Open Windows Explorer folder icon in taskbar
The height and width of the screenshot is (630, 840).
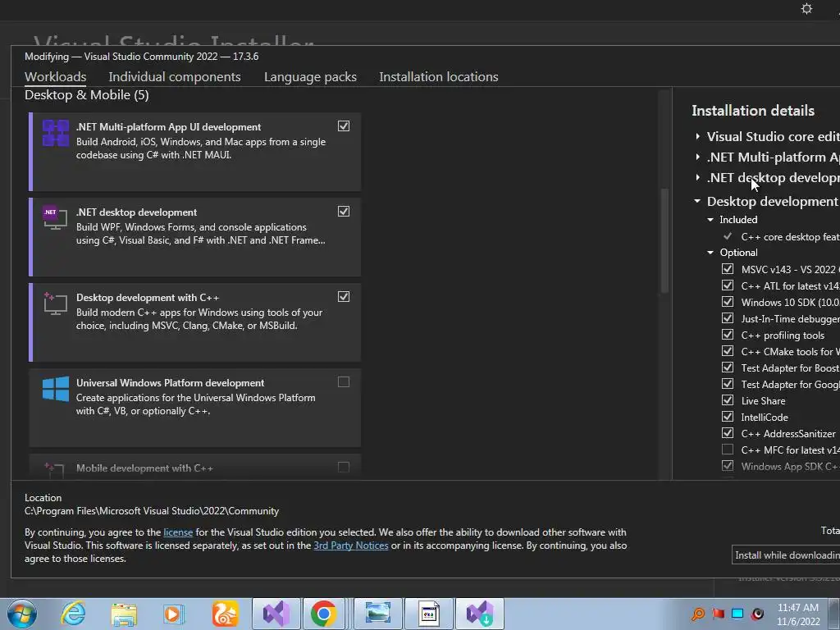124,614
